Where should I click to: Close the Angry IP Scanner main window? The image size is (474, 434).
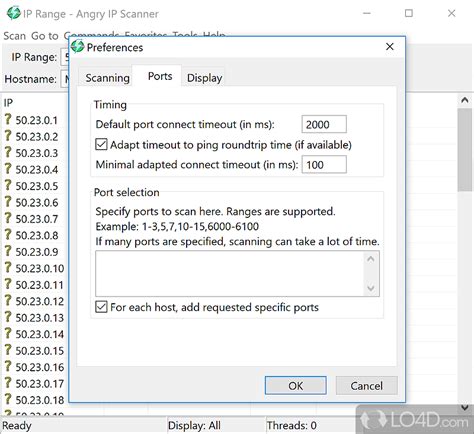(451, 13)
